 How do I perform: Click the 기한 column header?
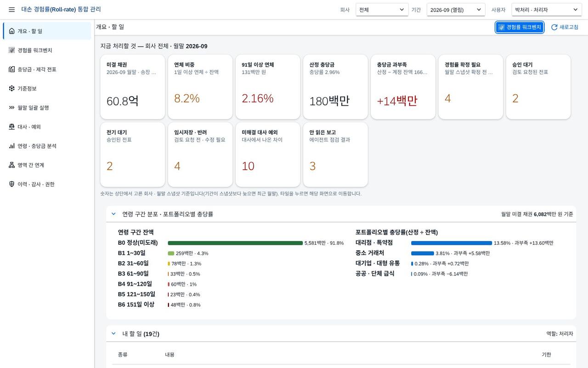546,355
